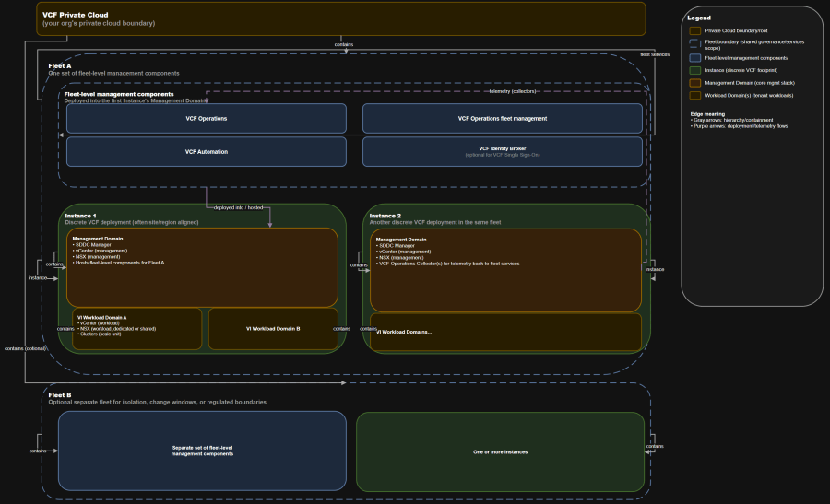
Task: Click the blue Fleet-level management legend swatch
Action: (x=695, y=56)
